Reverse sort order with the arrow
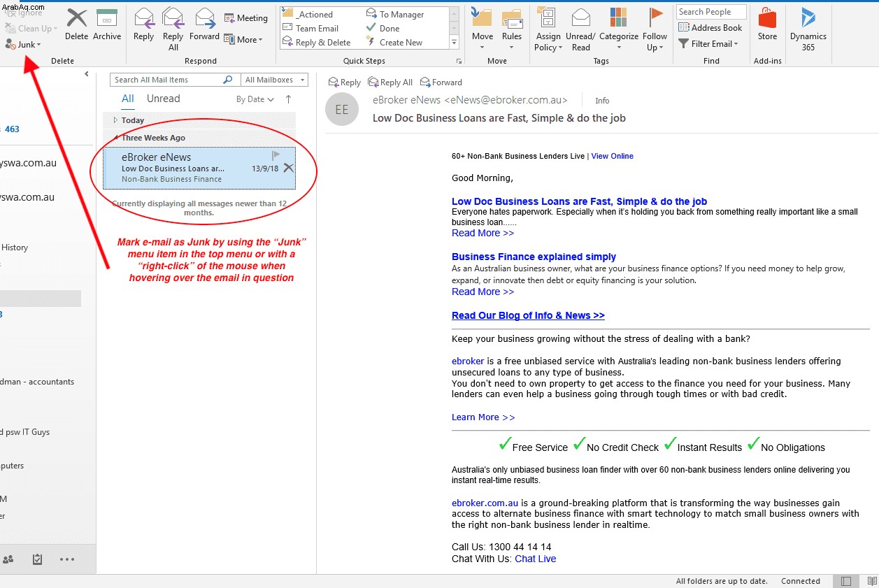This screenshot has height=588, width=879. (289, 99)
